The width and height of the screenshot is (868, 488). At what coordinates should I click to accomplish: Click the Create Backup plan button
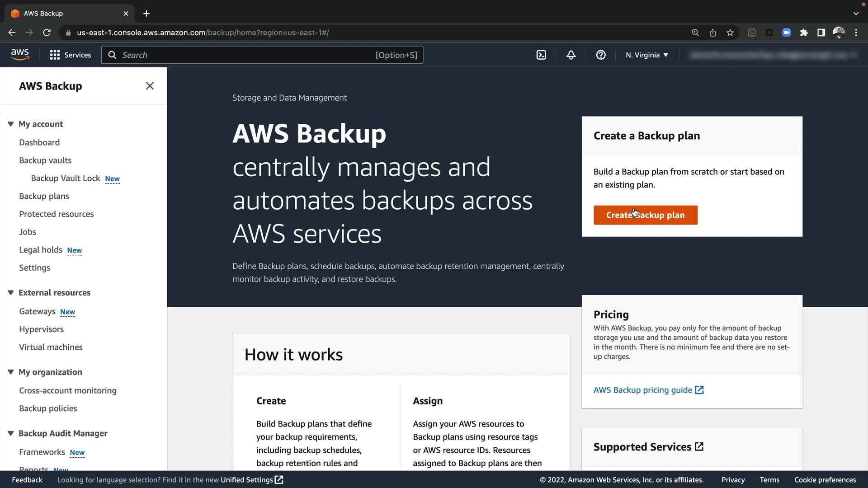click(645, 215)
